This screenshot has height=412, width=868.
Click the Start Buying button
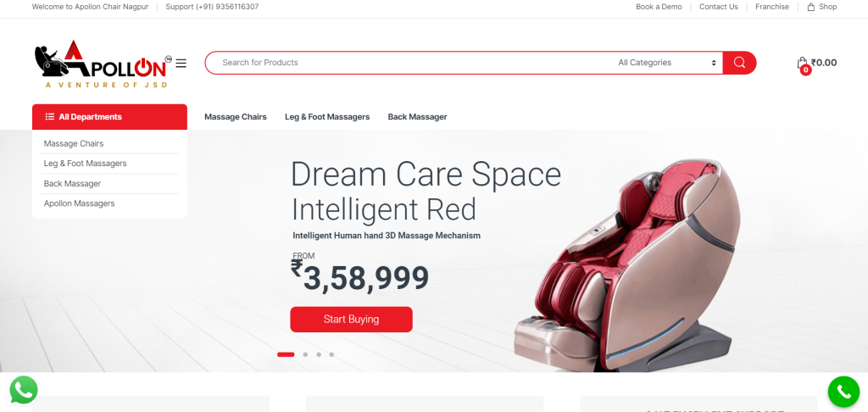[351, 320]
